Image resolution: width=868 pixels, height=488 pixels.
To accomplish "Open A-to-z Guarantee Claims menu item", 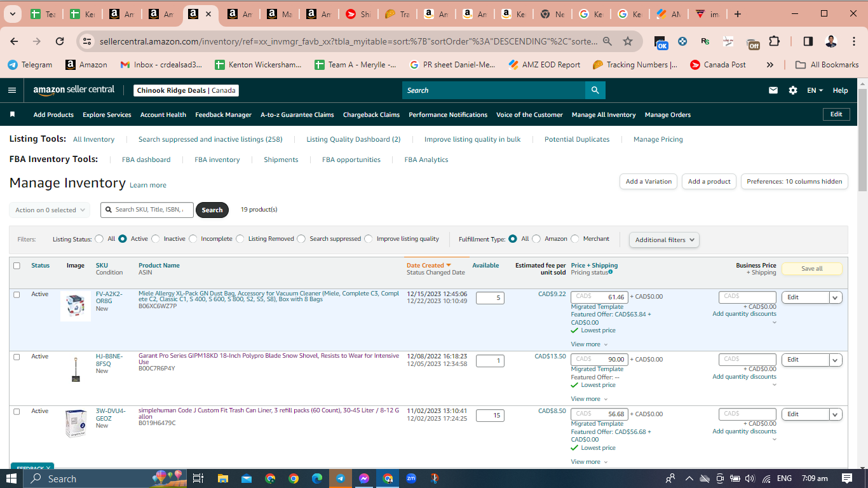I will (297, 115).
